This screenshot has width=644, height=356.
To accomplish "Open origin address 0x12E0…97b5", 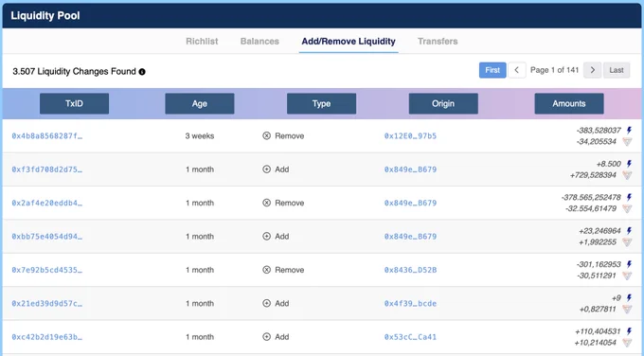I will pos(410,136).
